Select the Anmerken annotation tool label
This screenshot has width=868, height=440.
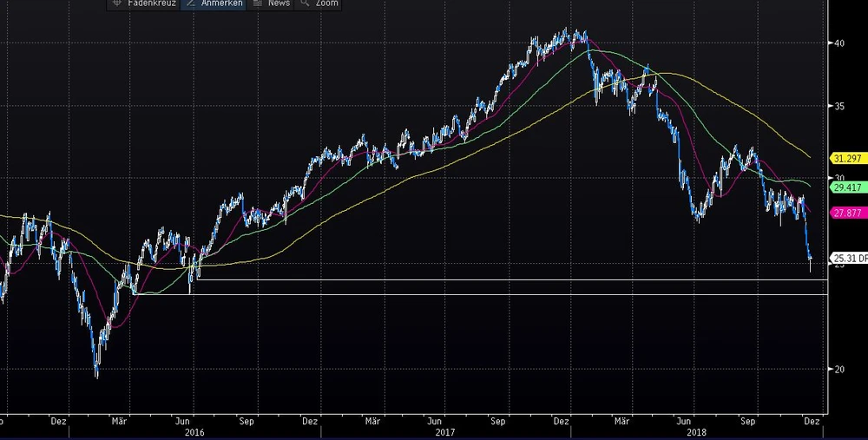pyautogui.click(x=222, y=3)
